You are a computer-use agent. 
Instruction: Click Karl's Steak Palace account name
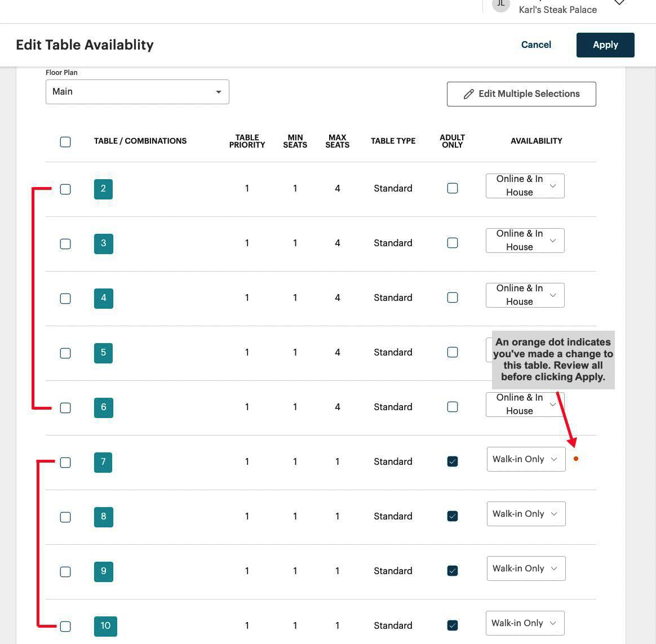pyautogui.click(x=558, y=10)
